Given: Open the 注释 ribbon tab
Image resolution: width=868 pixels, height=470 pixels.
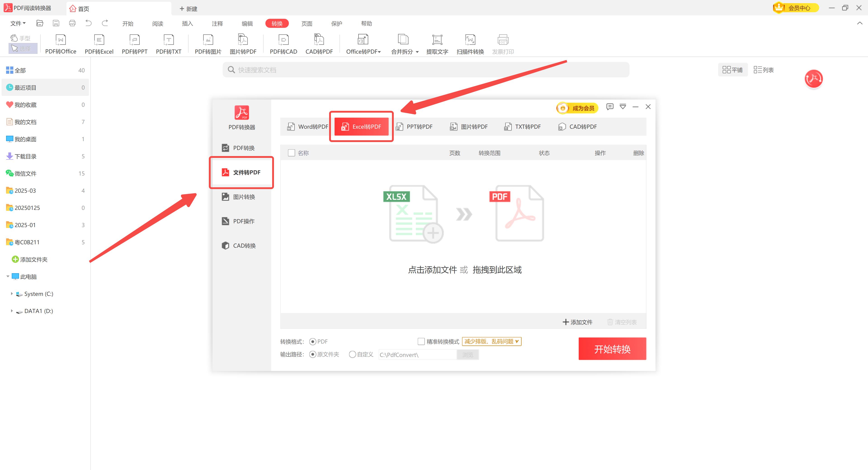Looking at the screenshot, I should [x=217, y=24].
